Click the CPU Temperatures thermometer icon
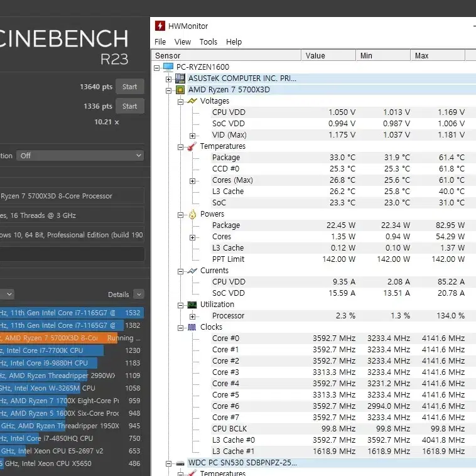Viewport: 476px width, 476px height. click(x=192, y=146)
